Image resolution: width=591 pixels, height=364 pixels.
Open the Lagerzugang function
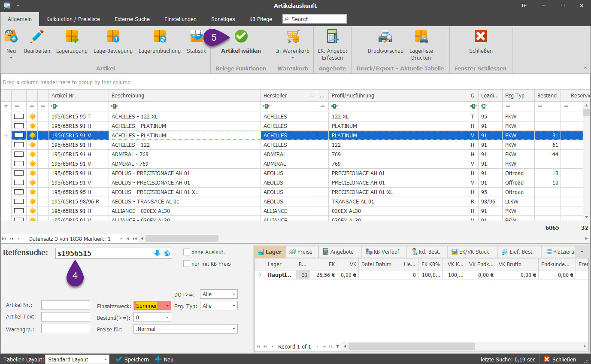coord(72,37)
